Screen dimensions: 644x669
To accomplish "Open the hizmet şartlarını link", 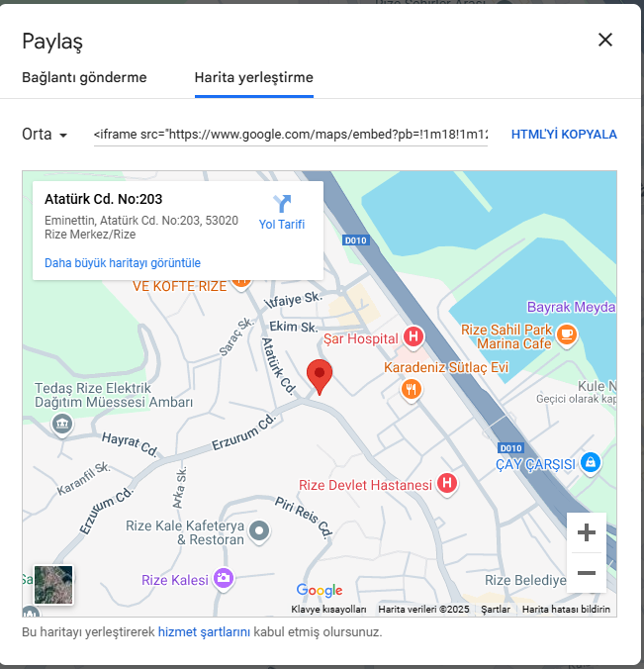I will point(204,631).
